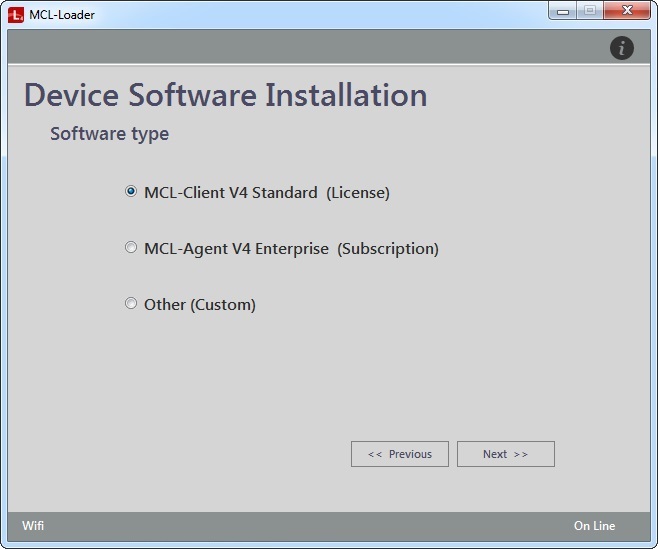Open the info icon in header

pyautogui.click(x=621, y=48)
